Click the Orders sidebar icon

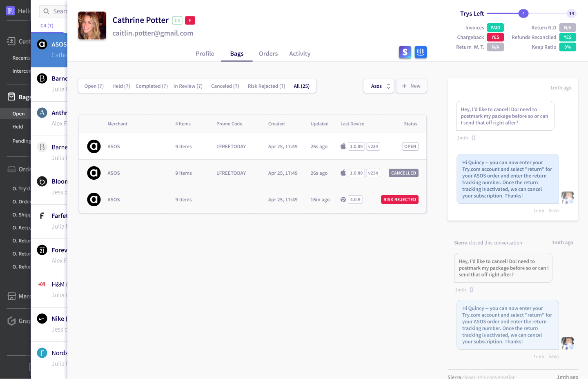(11, 169)
